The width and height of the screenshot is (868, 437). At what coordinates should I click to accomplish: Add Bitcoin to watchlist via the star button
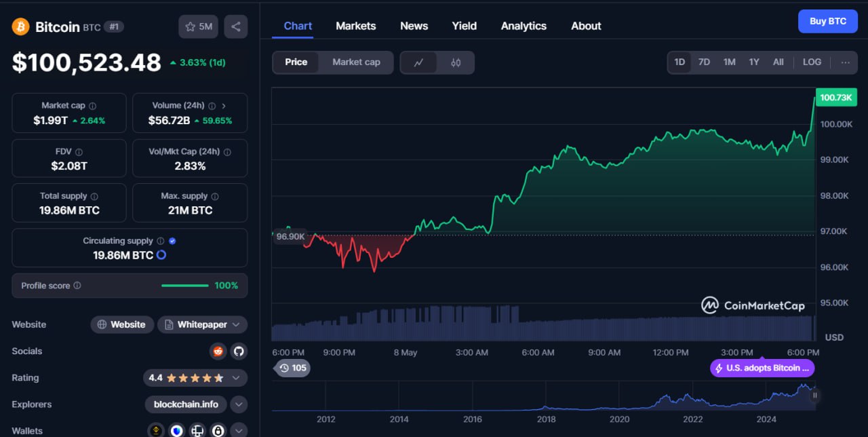click(x=198, y=26)
